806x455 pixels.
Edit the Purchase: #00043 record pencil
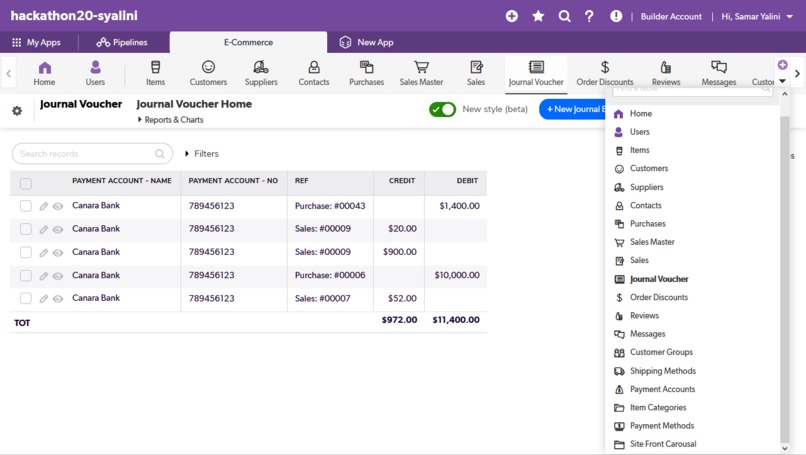pyautogui.click(x=44, y=206)
